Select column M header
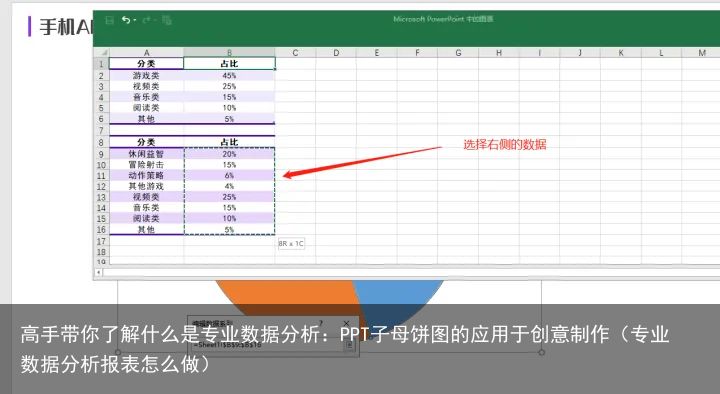The image size is (720, 394). [x=702, y=52]
